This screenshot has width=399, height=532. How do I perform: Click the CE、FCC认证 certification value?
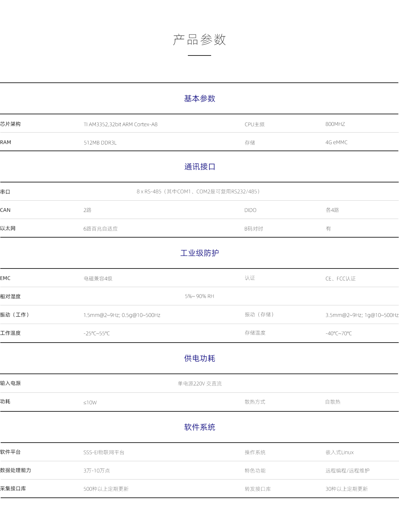tap(340, 279)
